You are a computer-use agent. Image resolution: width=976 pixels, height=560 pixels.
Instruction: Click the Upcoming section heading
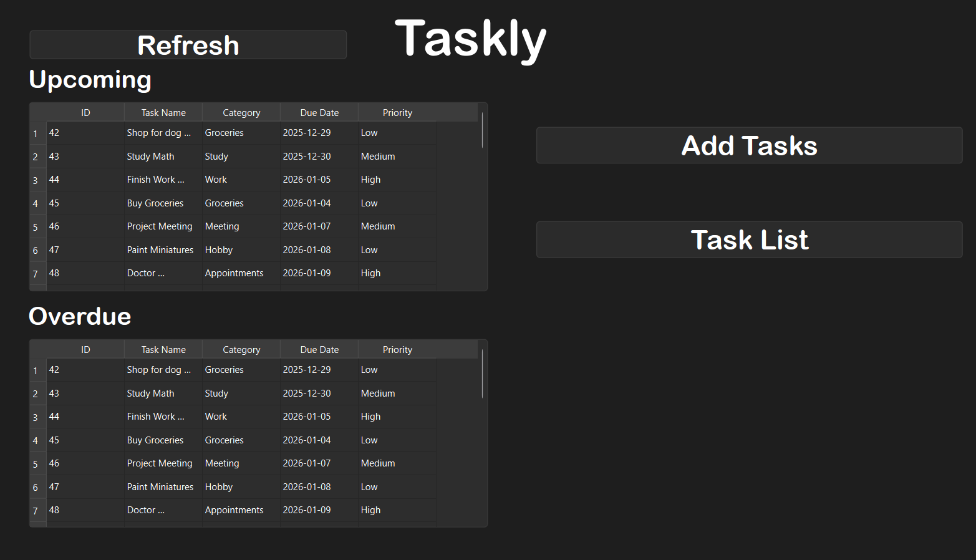tap(90, 79)
